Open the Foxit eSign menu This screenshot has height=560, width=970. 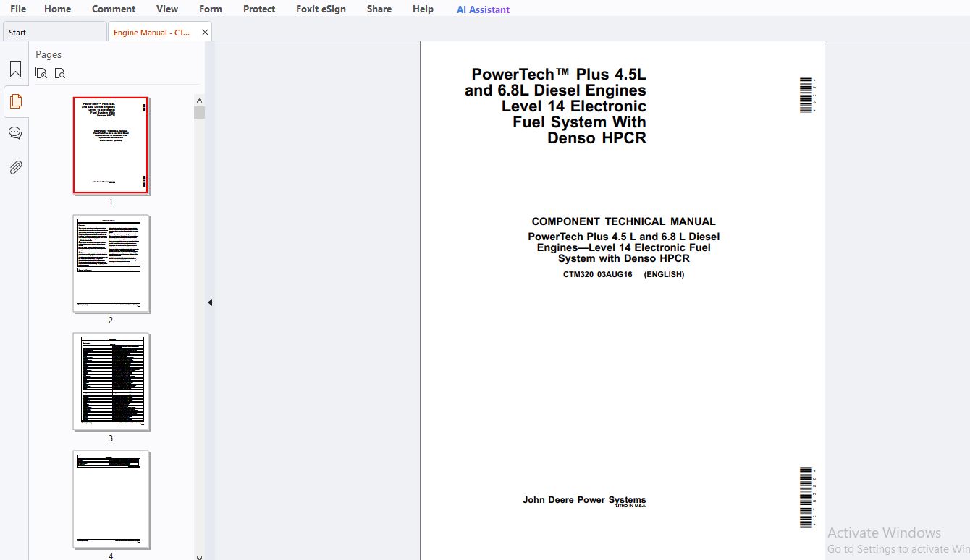click(321, 9)
